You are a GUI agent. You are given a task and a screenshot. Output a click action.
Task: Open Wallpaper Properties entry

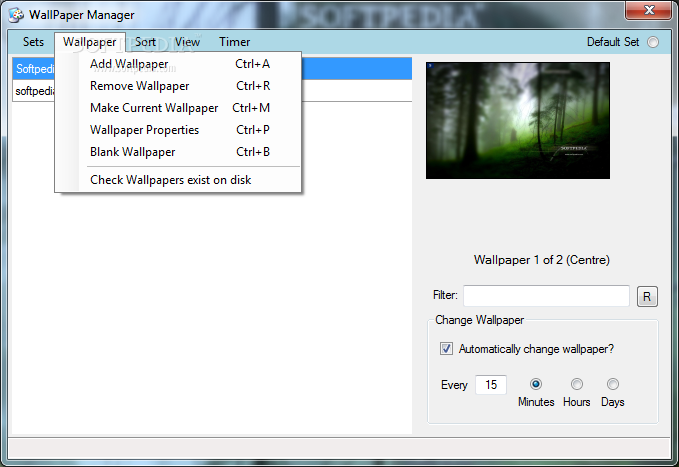coord(180,130)
